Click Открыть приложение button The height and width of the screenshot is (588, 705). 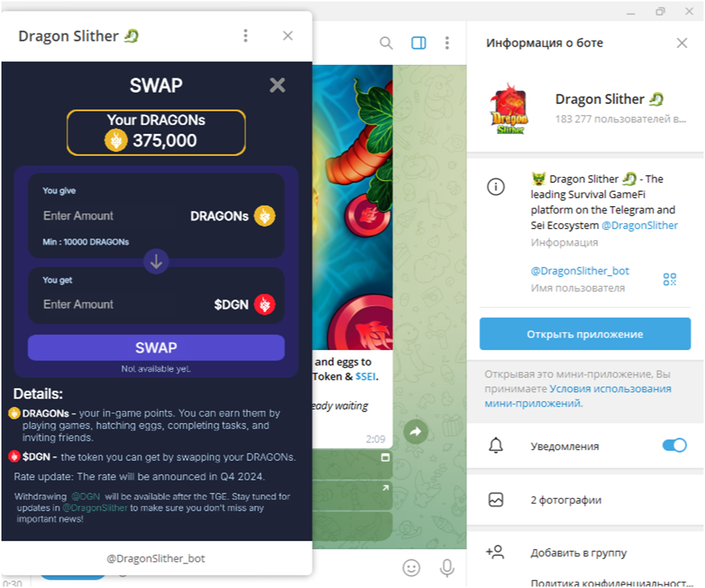(x=585, y=334)
